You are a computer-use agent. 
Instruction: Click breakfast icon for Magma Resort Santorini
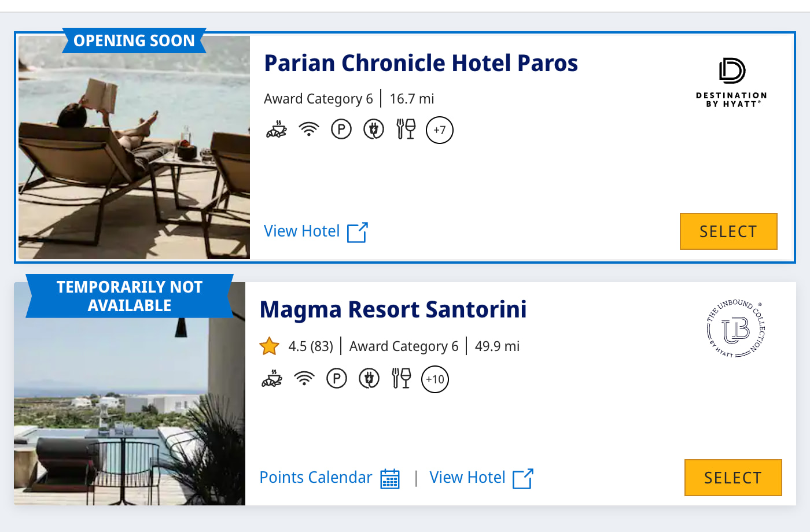(272, 379)
